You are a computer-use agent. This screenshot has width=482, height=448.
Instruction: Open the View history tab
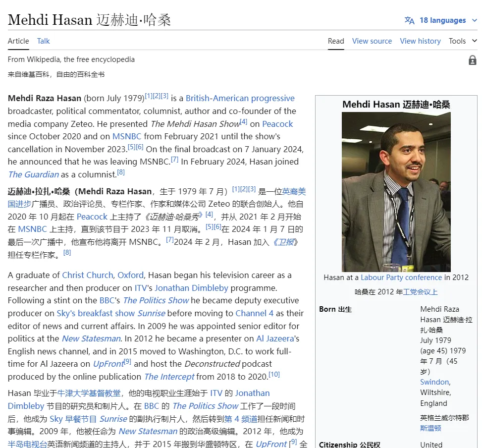click(x=420, y=41)
